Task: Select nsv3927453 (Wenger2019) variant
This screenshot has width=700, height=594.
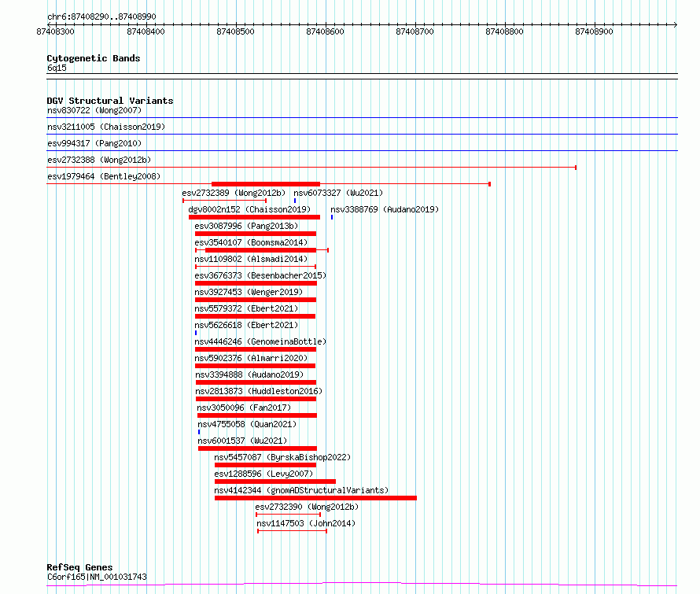Action: pyautogui.click(x=249, y=292)
